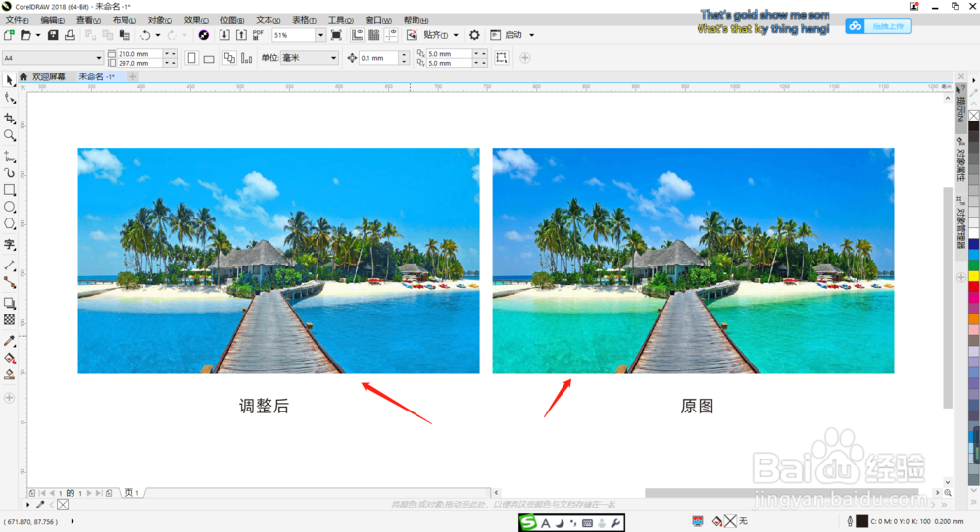Publish to PDF

click(x=258, y=35)
